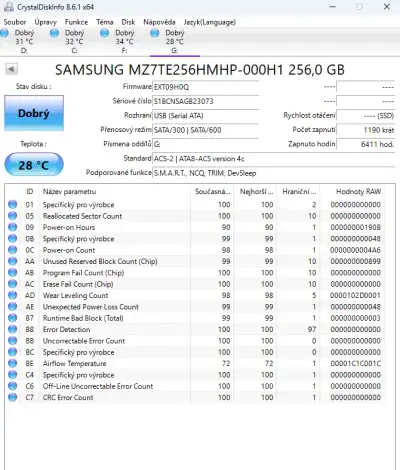Screen dimensions: 400x470
Task: Click raw value 0000000004A6
Action: [x=355, y=250]
